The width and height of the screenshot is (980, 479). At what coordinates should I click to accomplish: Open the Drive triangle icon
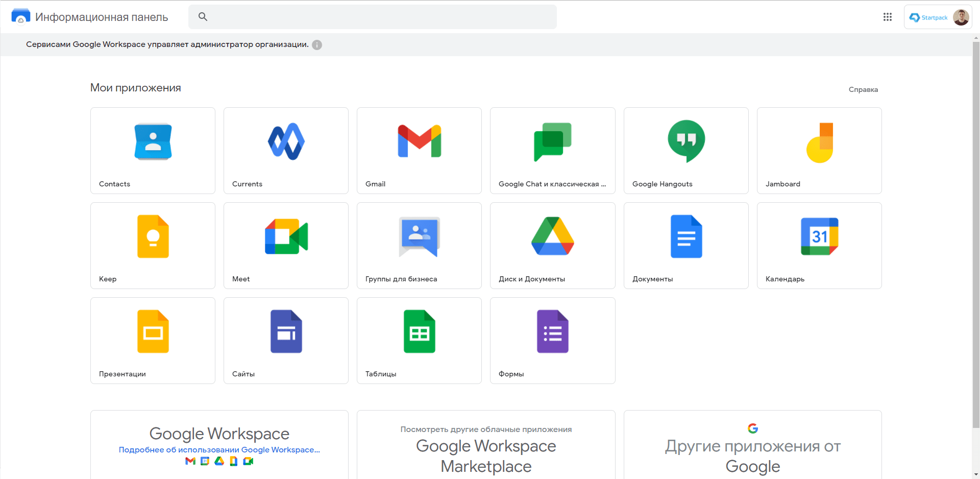pyautogui.click(x=553, y=236)
